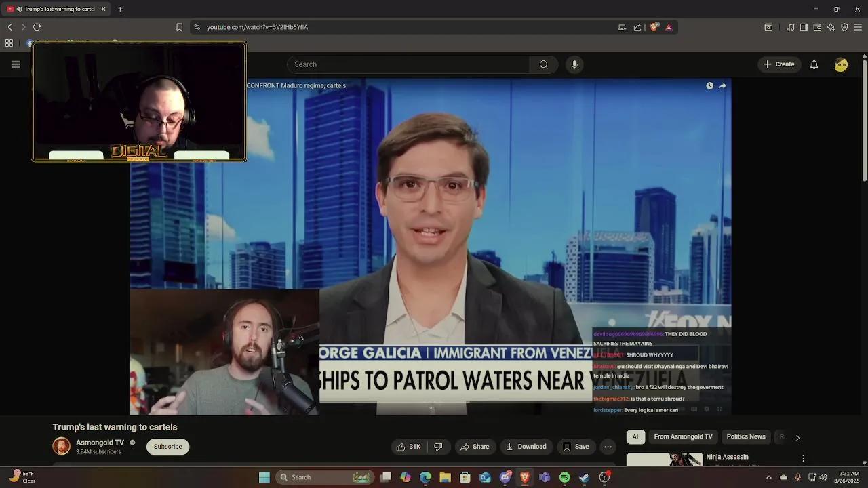This screenshot has height=488, width=868.
Task: Start voice search with the microphone icon
Action: point(574,64)
